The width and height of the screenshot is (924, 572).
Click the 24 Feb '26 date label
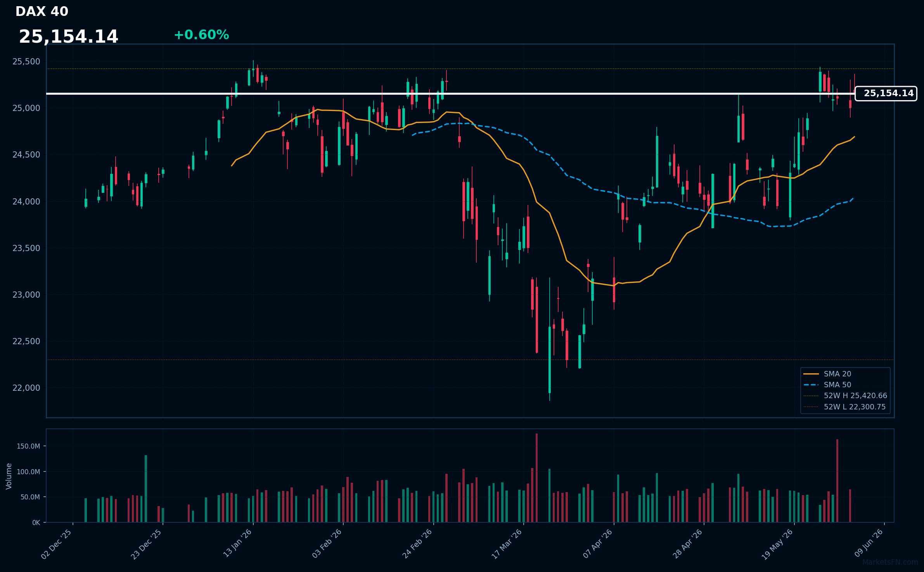(417, 544)
